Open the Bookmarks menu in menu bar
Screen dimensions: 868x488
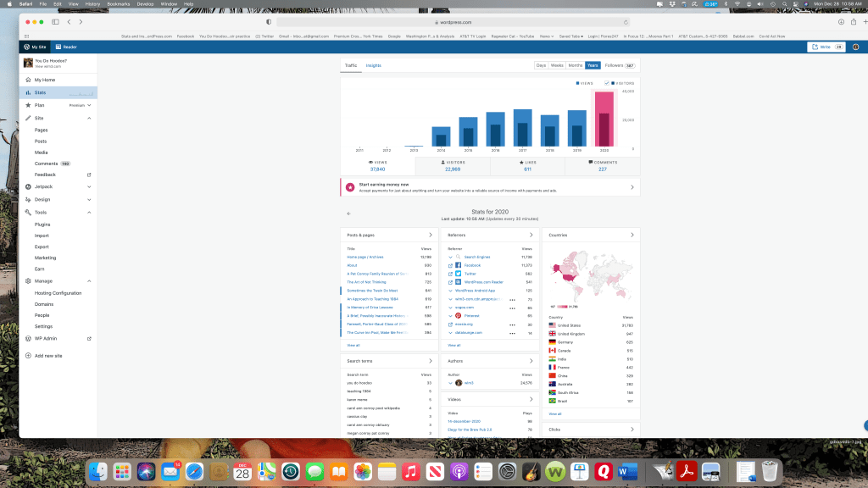point(118,3)
